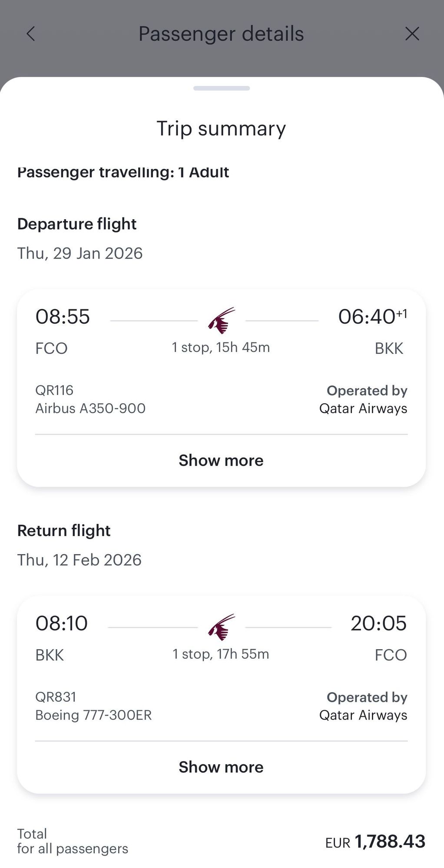Tap the back arrow icon
Screen dimensions: 444x868
pyautogui.click(x=30, y=34)
